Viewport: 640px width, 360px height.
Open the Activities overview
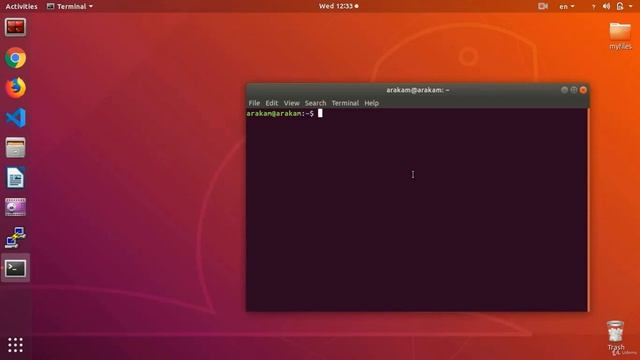click(x=21, y=6)
